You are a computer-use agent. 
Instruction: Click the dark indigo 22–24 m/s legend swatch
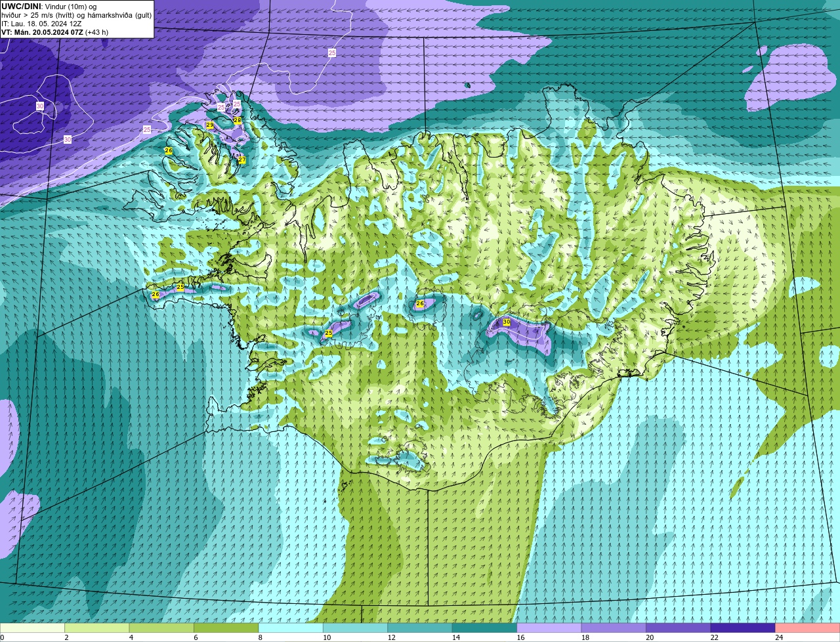tap(743, 628)
